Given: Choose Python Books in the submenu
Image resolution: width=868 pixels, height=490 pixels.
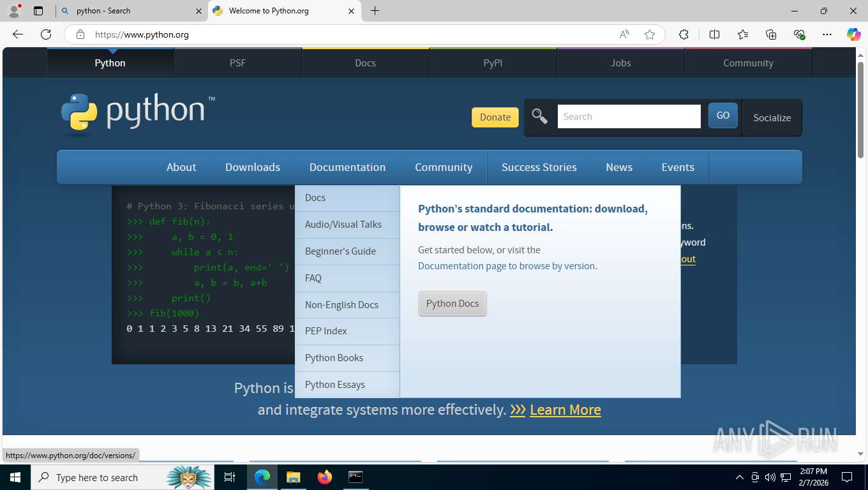Looking at the screenshot, I should pos(347,358).
